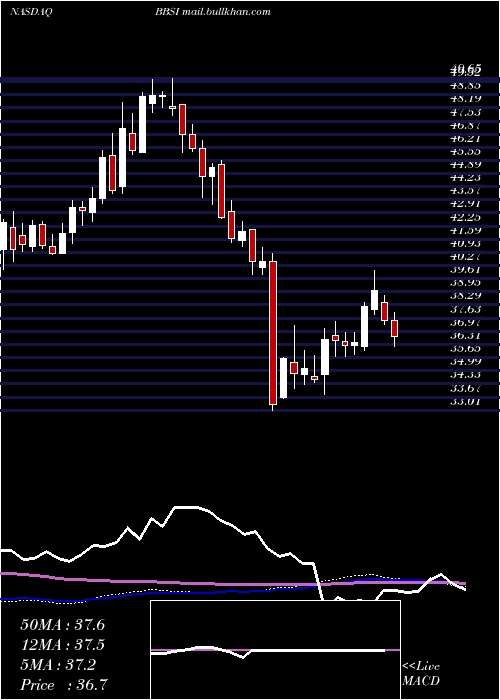Click the Price : 36.7 readout
Viewport: 500px width, 700px height.
62,685
